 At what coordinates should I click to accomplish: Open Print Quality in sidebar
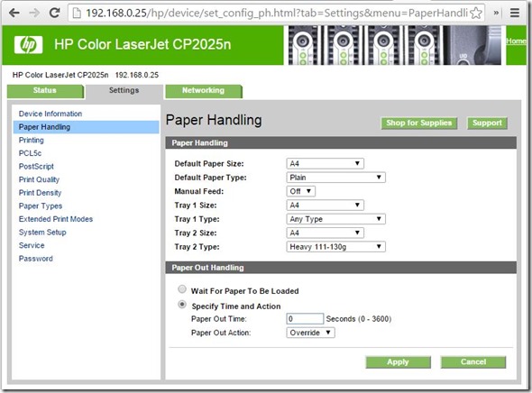point(39,179)
